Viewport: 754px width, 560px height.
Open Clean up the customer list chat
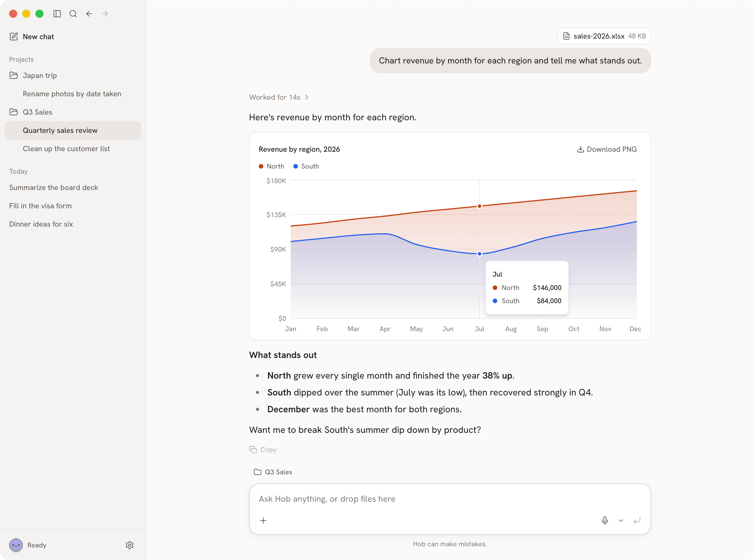pyautogui.click(x=73, y=149)
